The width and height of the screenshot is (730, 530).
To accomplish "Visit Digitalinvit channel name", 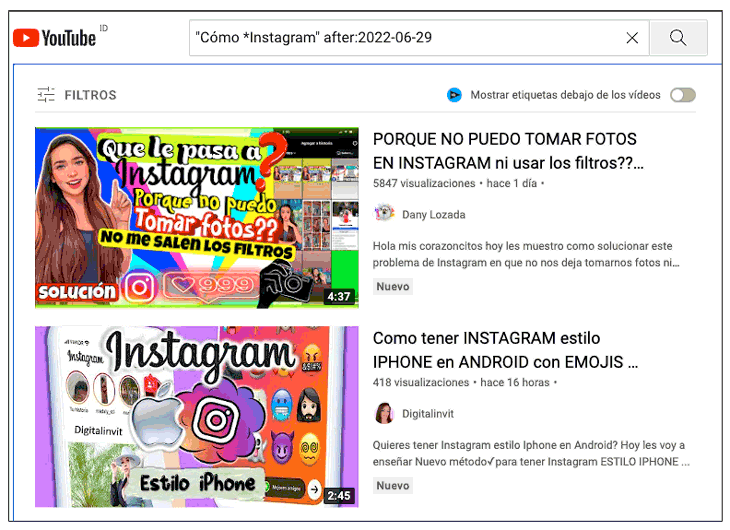I will [427, 414].
